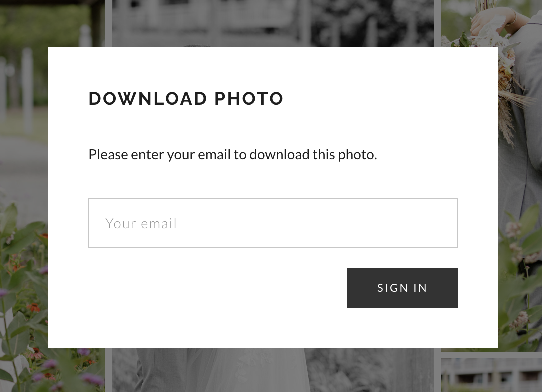Click the SIGN IN button
This screenshot has height=392, width=542.
[402, 288]
